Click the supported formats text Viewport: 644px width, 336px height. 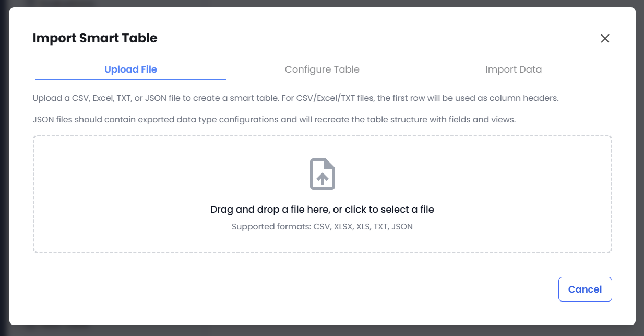point(323,226)
